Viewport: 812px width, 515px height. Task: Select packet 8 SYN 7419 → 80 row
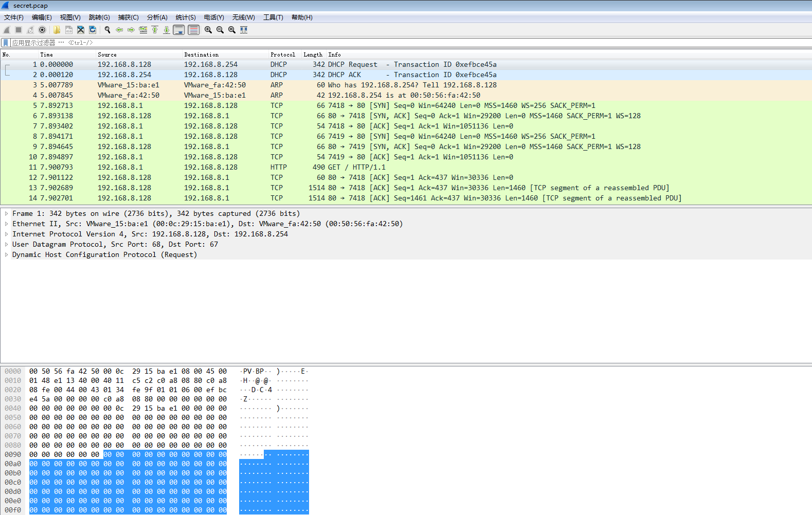pyautogui.click(x=406, y=136)
